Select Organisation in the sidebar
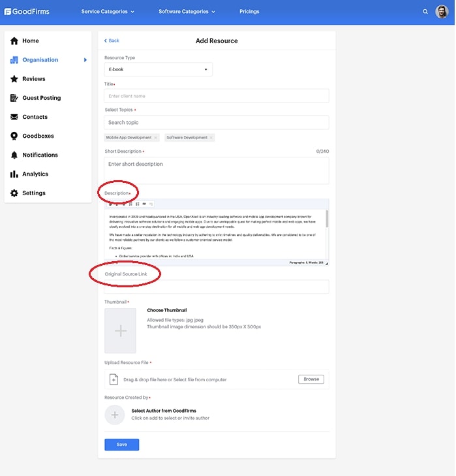Screen dimensions: 456x476 tap(40, 60)
